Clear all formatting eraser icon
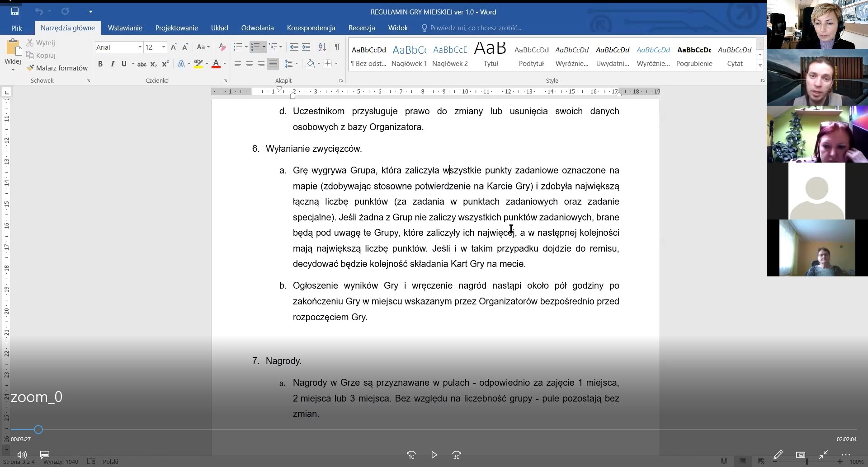 tap(222, 47)
